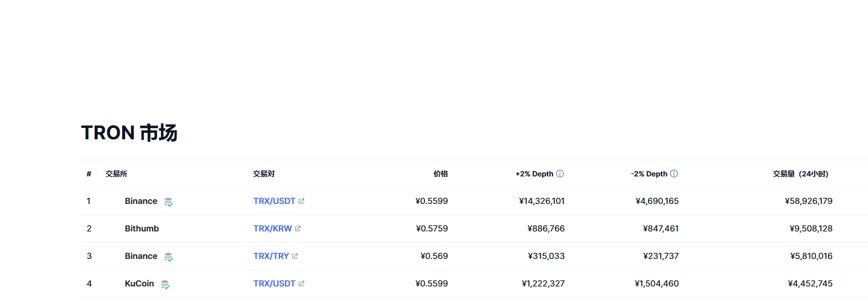Viewport: 868px width, 299px height.
Task: Open the TRX/KRW trading pair link
Action: pyautogui.click(x=272, y=229)
